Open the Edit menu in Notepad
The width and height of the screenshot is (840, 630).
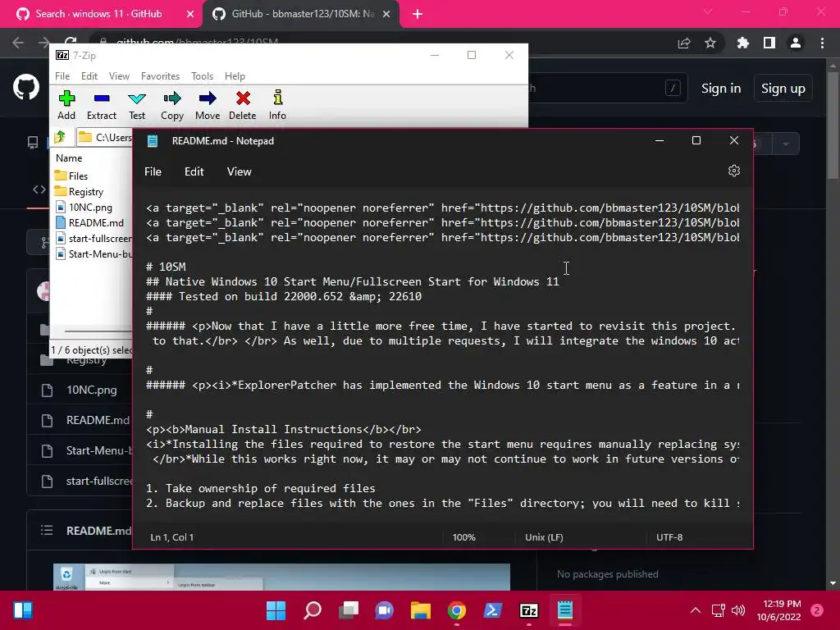coord(194,171)
